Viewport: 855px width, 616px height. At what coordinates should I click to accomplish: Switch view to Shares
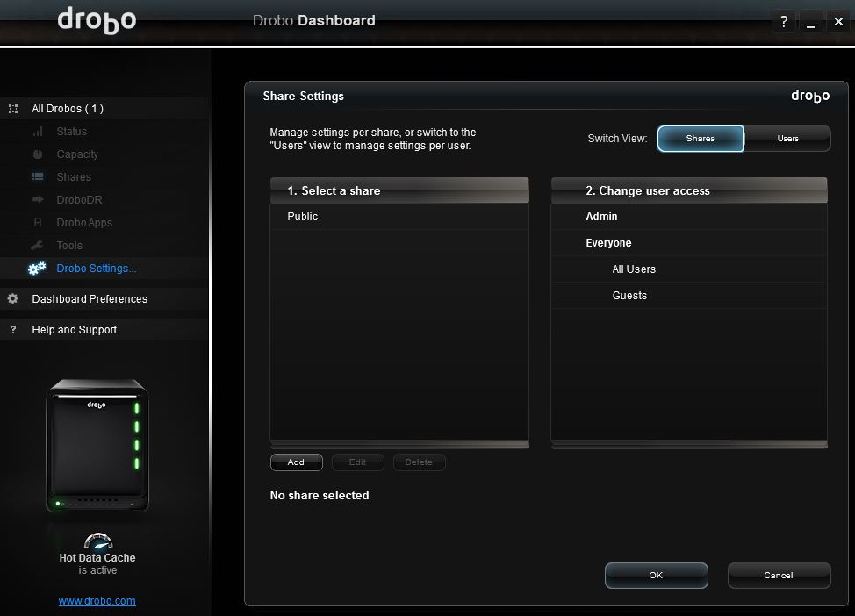701,139
